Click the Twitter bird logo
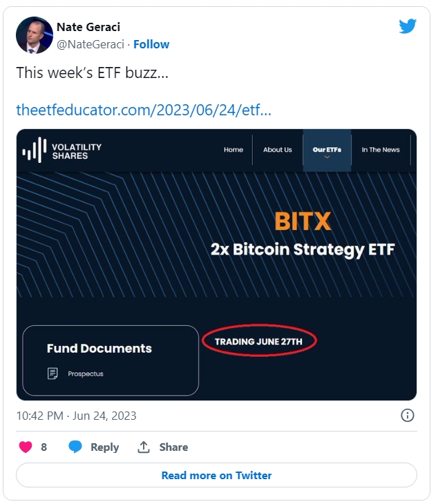 408,26
